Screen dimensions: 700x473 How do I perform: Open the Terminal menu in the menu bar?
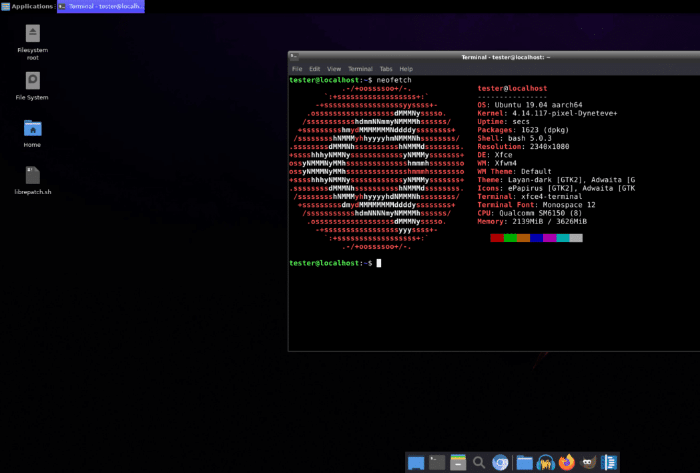(x=360, y=69)
